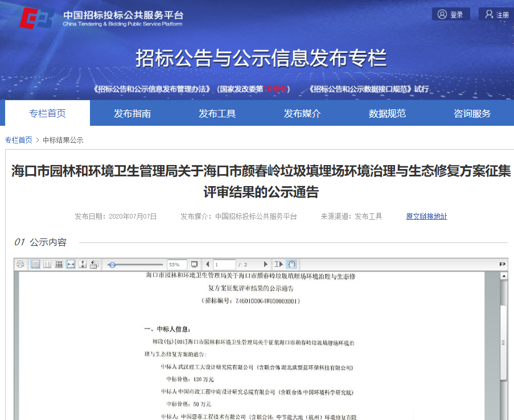Switch to single page continuous view
514x420 pixels.
(35, 264)
